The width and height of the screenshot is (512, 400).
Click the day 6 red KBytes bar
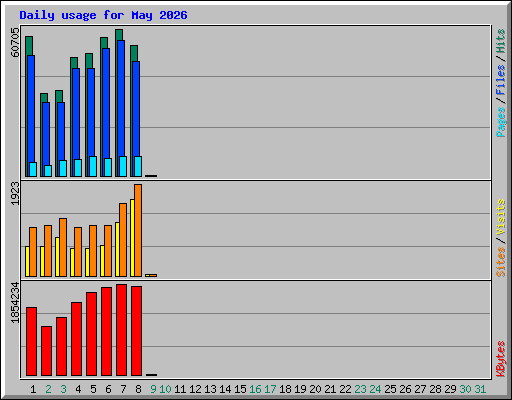point(106,332)
